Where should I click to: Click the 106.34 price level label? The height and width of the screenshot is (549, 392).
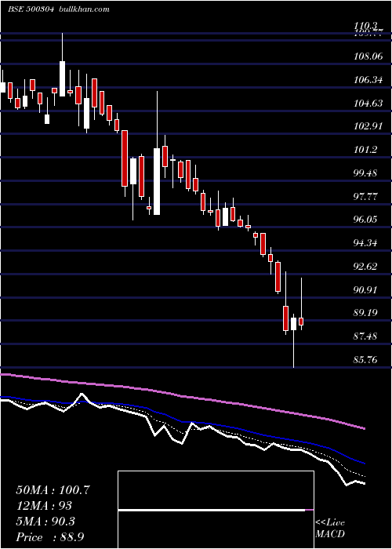click(368, 80)
